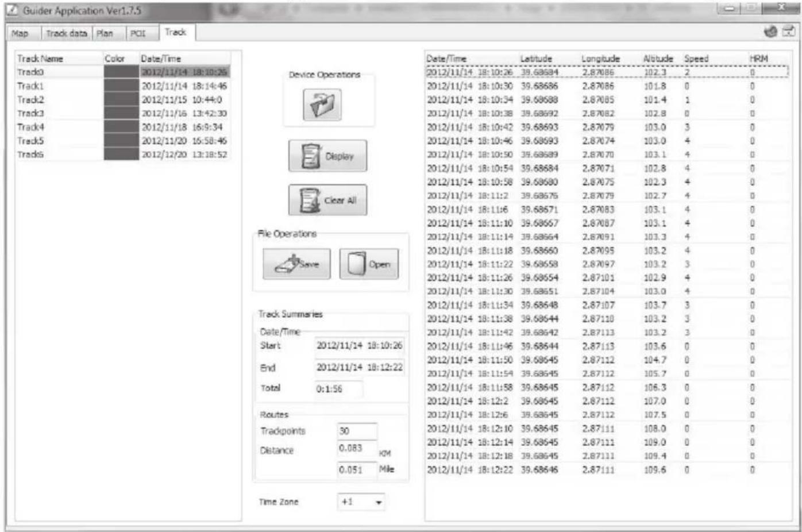
Task: Click the Track6 color swatch
Action: pos(121,155)
